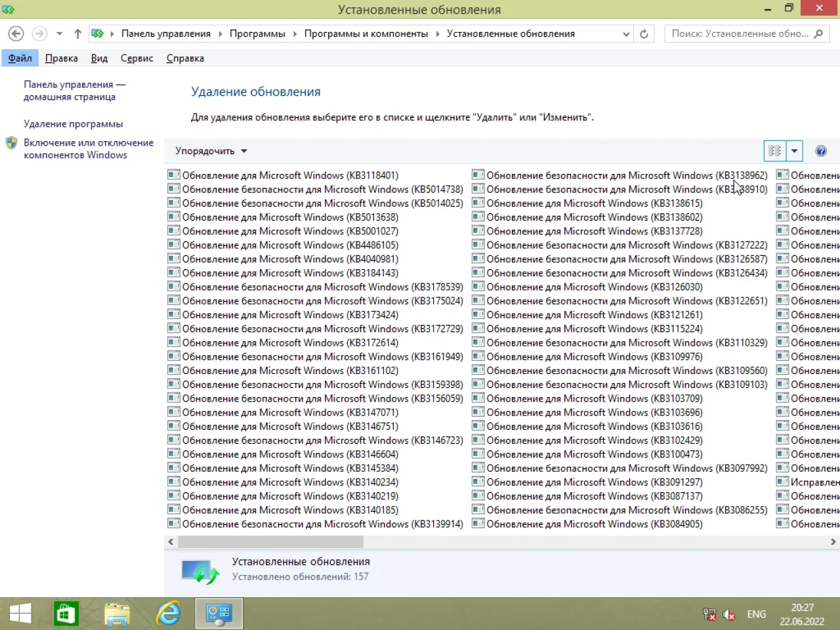Click icon of security update KB3178539
Viewport: 840px width, 630px height.
[174, 286]
